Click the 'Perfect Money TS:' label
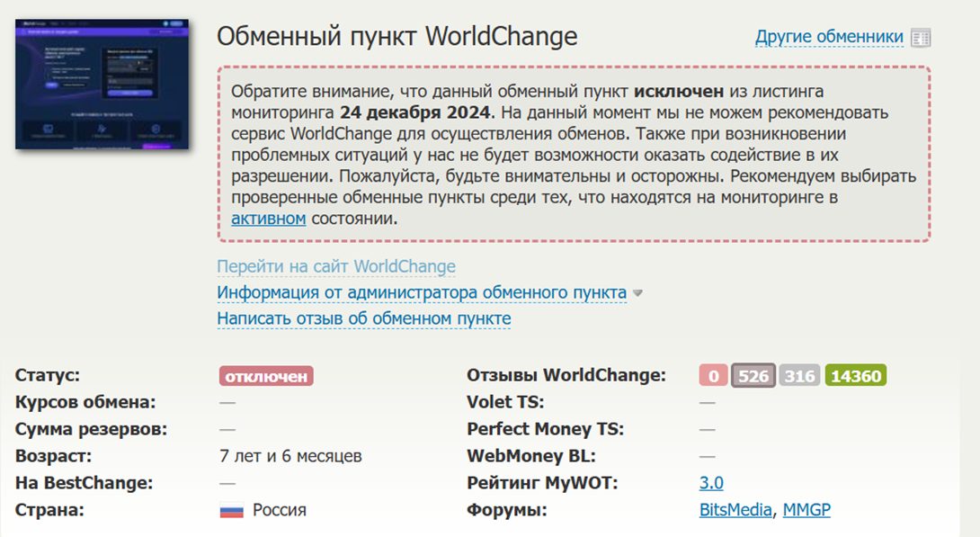Viewport: 980px width, 537px height. coord(546,429)
